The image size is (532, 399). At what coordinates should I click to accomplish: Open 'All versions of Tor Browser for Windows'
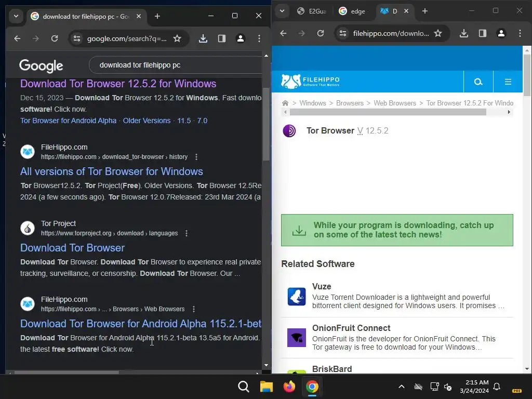point(112,171)
